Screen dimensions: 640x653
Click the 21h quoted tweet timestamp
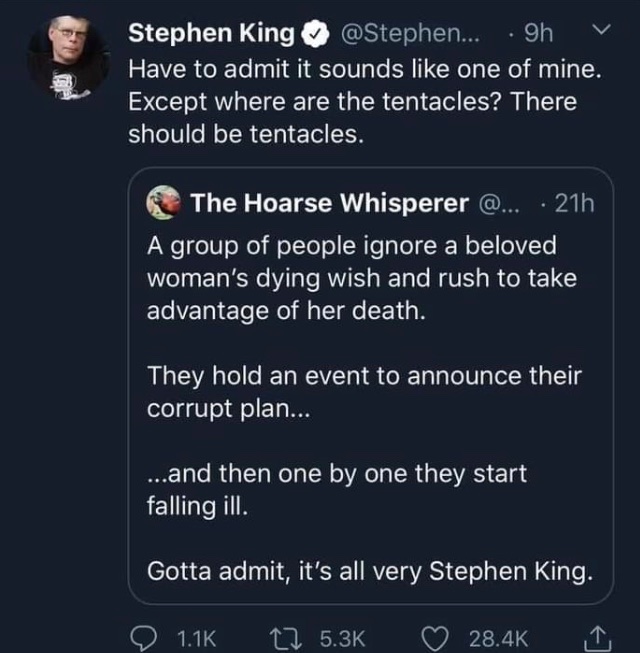click(571, 204)
